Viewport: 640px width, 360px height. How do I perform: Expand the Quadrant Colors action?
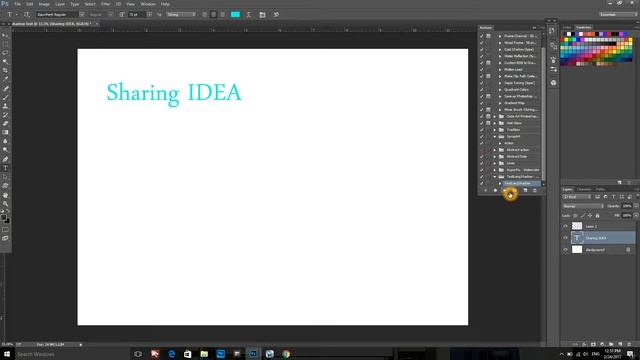tap(500, 90)
